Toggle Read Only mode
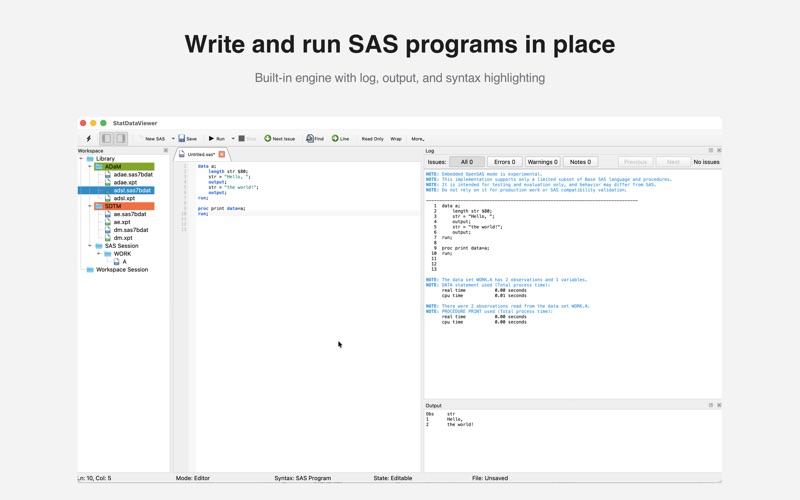This screenshot has height=500, width=800. [372, 139]
